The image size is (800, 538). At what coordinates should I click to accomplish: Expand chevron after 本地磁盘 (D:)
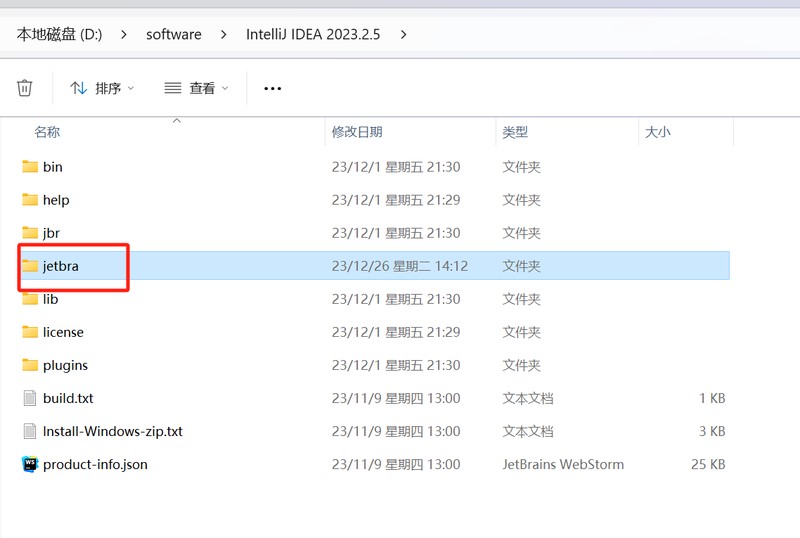(x=123, y=34)
